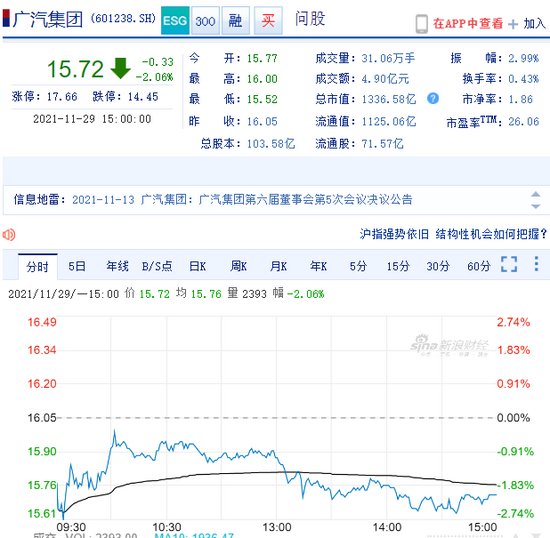The image size is (550, 538).
Task: Click the plus icon to add stock
Action: pos(513,24)
